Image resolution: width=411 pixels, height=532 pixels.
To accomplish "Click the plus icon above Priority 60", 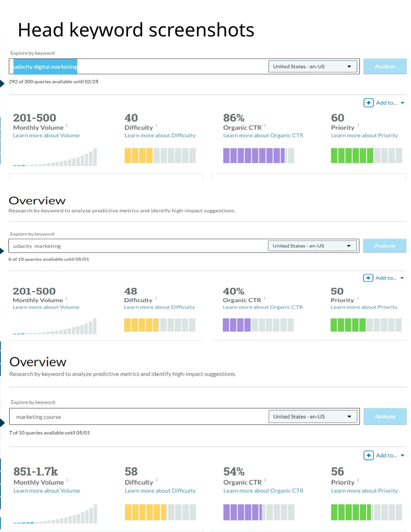I will pos(368,103).
